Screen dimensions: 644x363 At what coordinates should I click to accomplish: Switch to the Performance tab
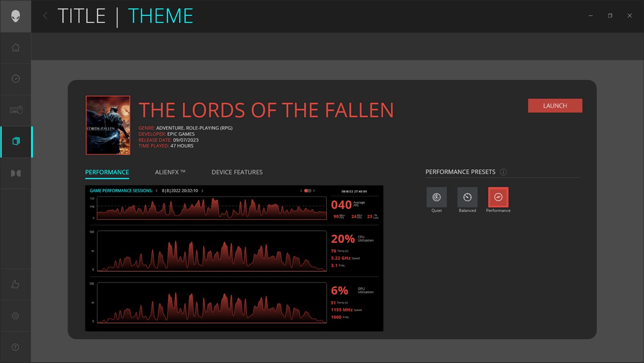(x=107, y=172)
